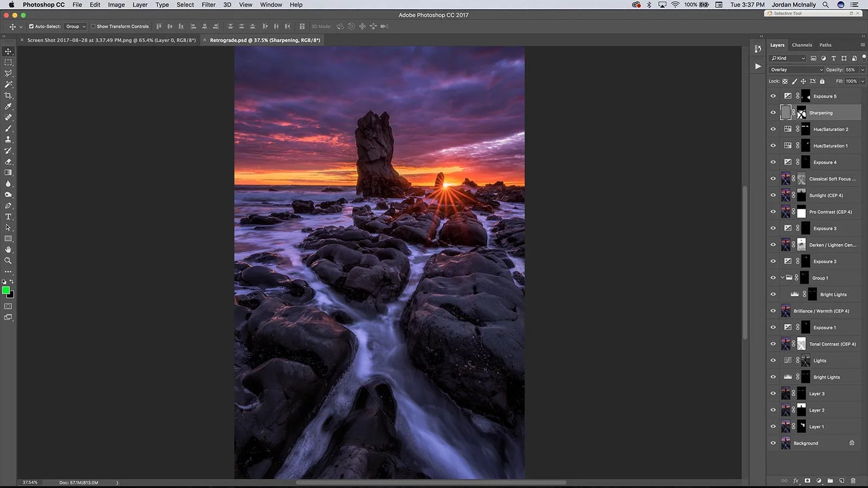Select the Clone Stamp tool
The image size is (868, 488).
point(8,139)
